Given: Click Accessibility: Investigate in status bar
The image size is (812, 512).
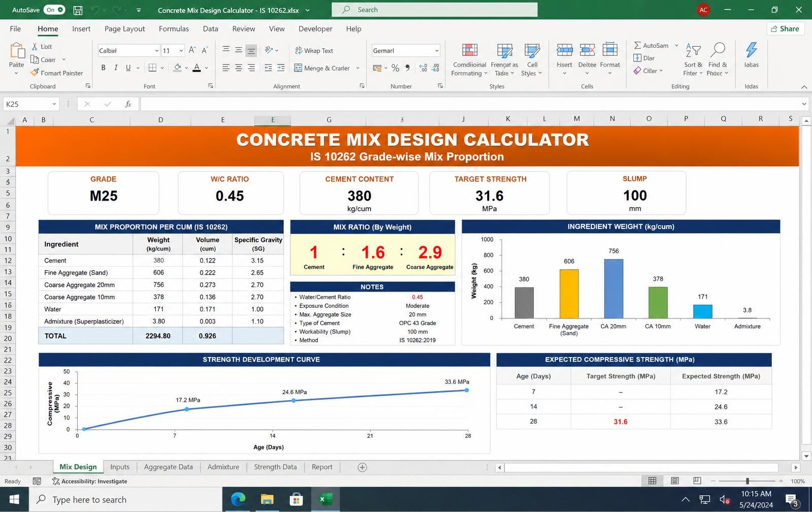Looking at the screenshot, I should point(90,481).
